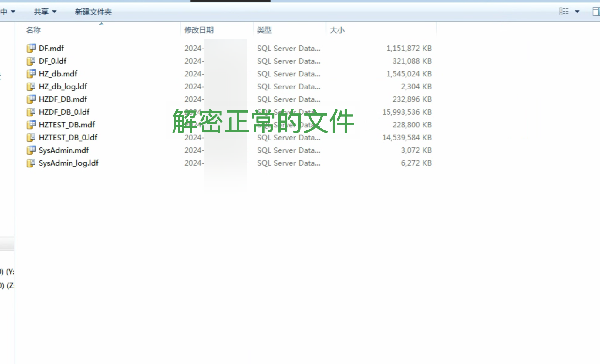Click the SysAdmin.mdf file icon
This screenshot has height=364, width=600.
31,150
